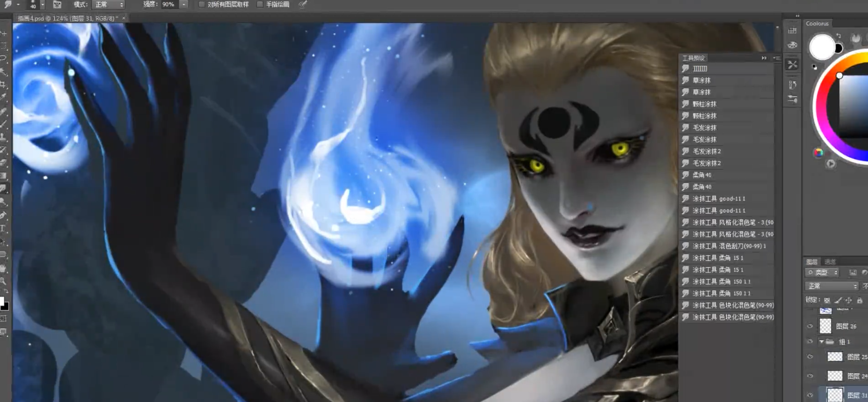Open the color palette panel icon
Image resolution: width=868 pixels, height=402 pixels.
pyautogui.click(x=792, y=45)
